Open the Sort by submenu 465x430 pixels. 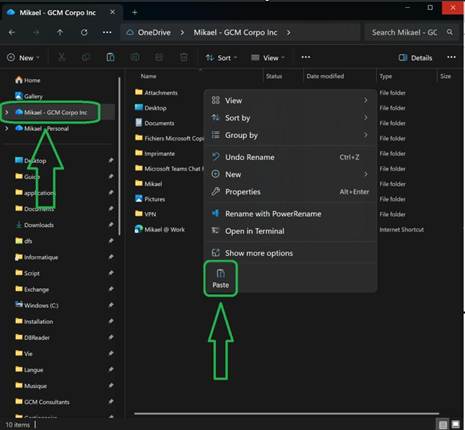point(289,118)
